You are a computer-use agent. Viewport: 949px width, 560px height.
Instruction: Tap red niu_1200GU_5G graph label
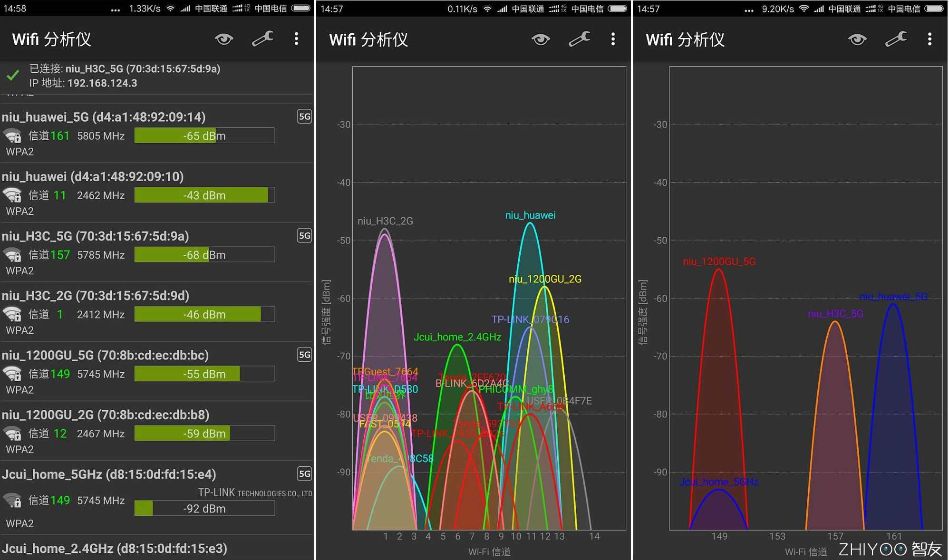point(719,261)
